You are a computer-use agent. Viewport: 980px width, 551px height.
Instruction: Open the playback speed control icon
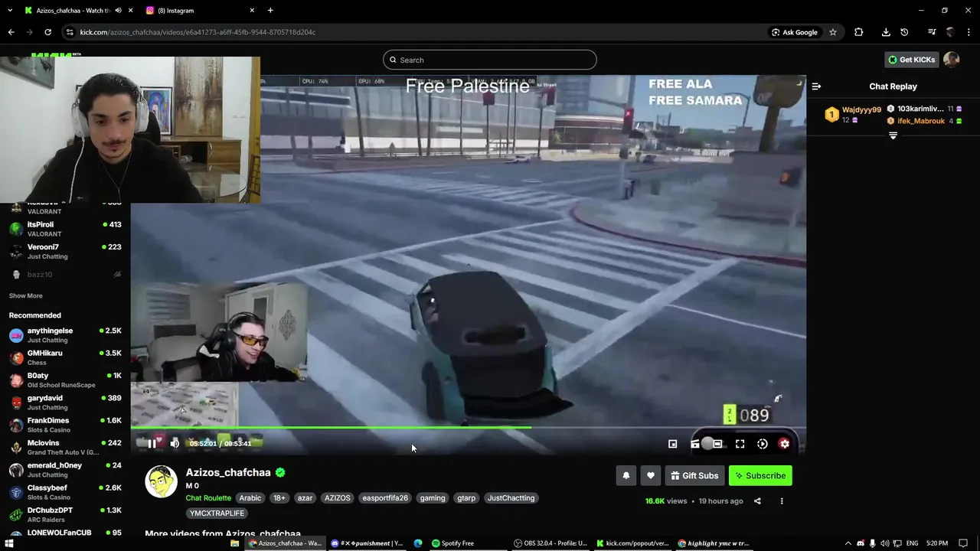pyautogui.click(x=762, y=444)
